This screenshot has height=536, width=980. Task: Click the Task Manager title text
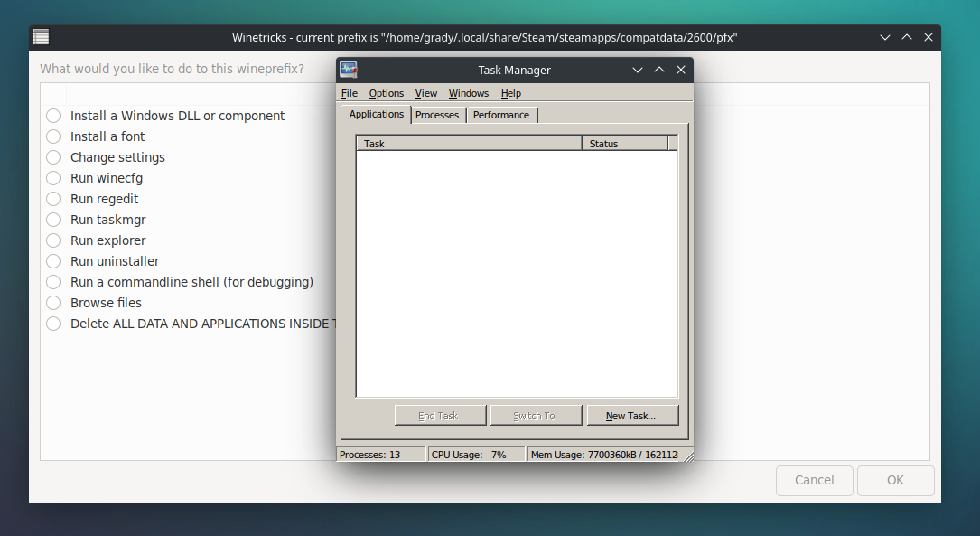514,70
